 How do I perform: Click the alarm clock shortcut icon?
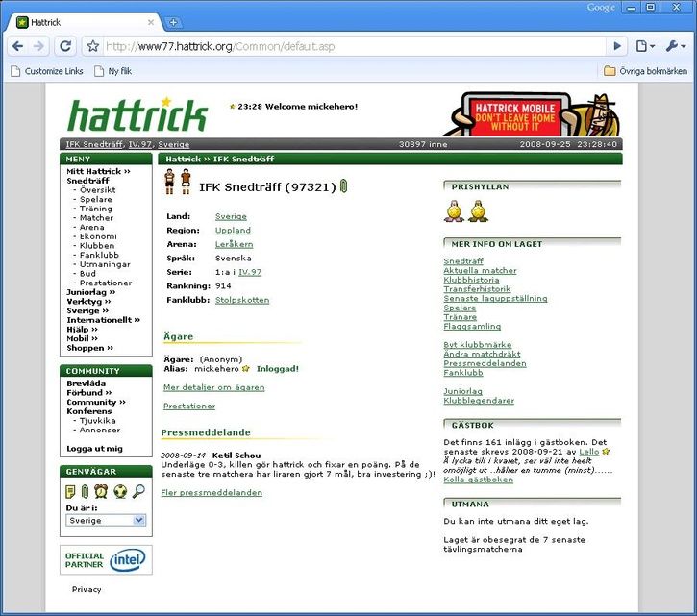[101, 491]
